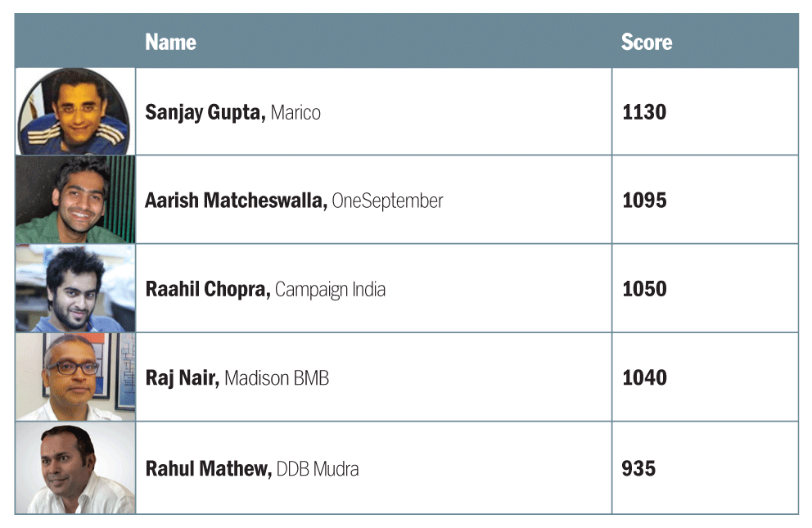Click the Name column header
The width and height of the screenshot is (812, 528).
(170, 42)
